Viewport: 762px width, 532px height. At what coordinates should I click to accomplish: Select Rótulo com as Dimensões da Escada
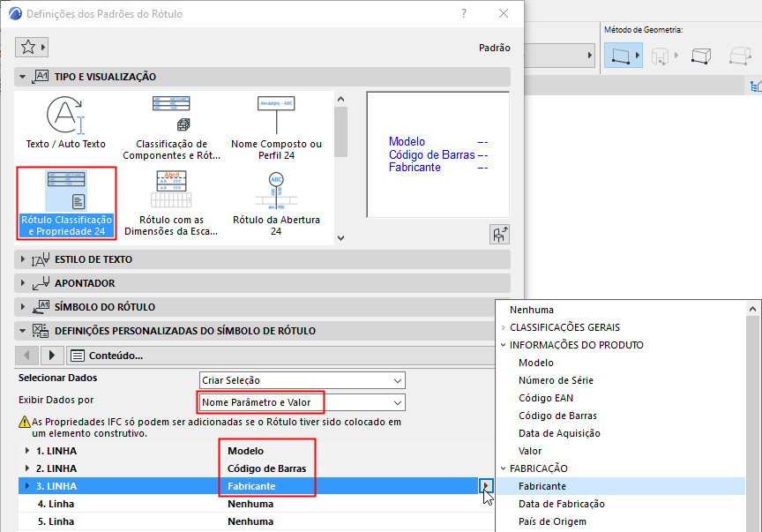coord(171,203)
